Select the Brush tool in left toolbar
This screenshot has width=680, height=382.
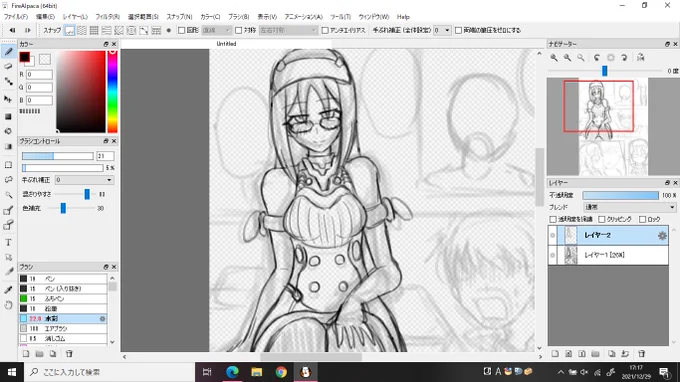pyautogui.click(x=8, y=52)
